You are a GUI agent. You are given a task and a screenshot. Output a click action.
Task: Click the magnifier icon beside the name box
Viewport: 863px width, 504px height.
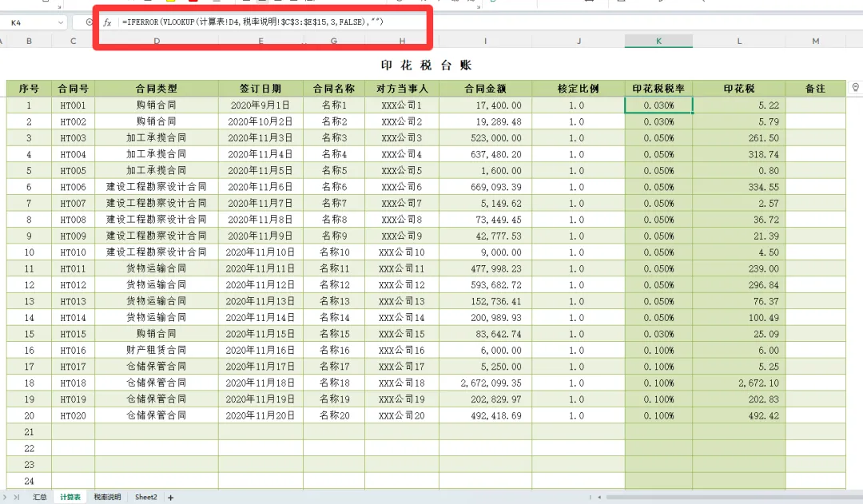[89, 22]
